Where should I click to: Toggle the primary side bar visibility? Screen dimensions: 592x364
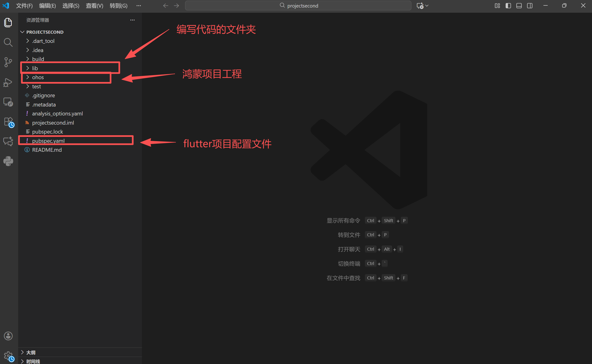pos(508,6)
